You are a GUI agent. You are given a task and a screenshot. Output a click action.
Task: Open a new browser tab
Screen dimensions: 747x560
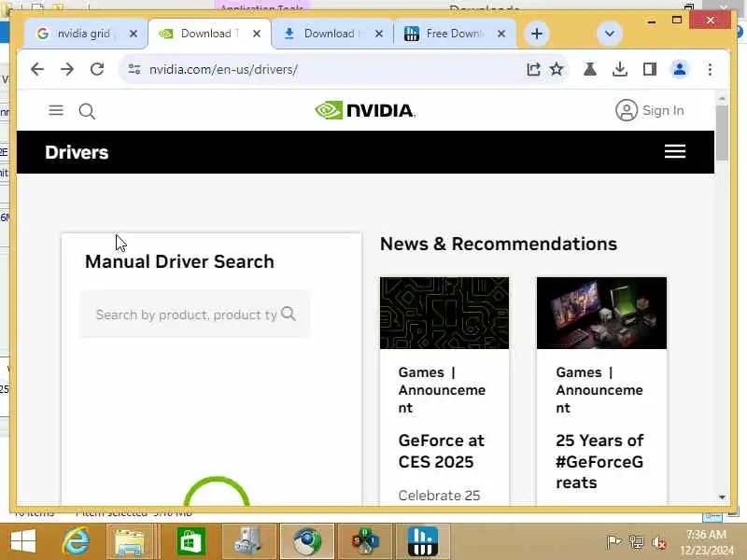tap(536, 34)
